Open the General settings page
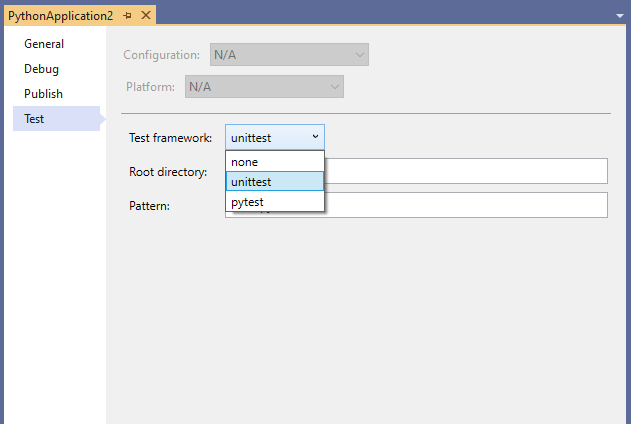This screenshot has height=424, width=631. coord(44,44)
